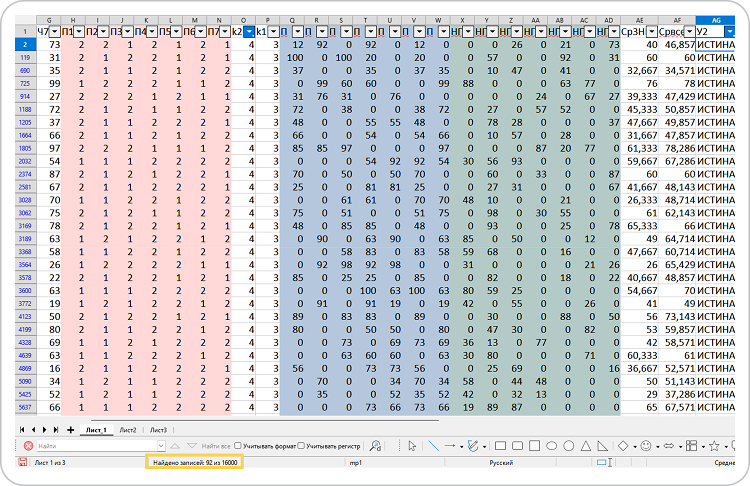The height and width of the screenshot is (486, 750).
Task: Select cell with value 67,571
Action: [x=677, y=408]
